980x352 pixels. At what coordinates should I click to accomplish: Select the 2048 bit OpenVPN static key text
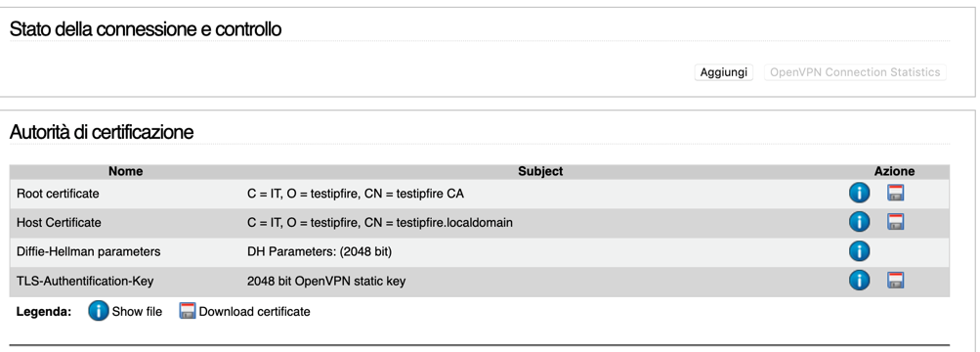(x=326, y=282)
